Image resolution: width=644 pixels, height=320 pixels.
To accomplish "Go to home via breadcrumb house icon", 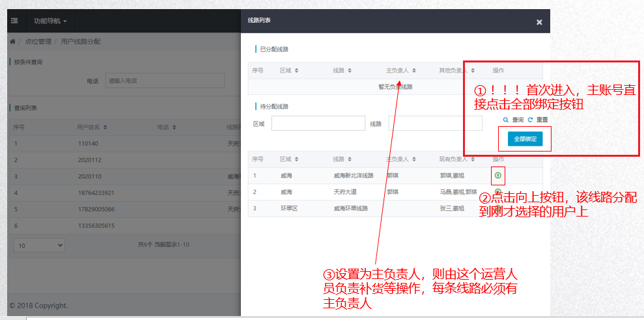I will [x=13, y=42].
